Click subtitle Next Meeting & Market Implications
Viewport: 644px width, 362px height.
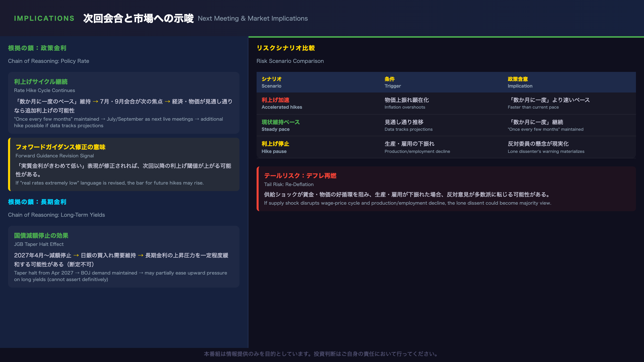(x=253, y=18)
